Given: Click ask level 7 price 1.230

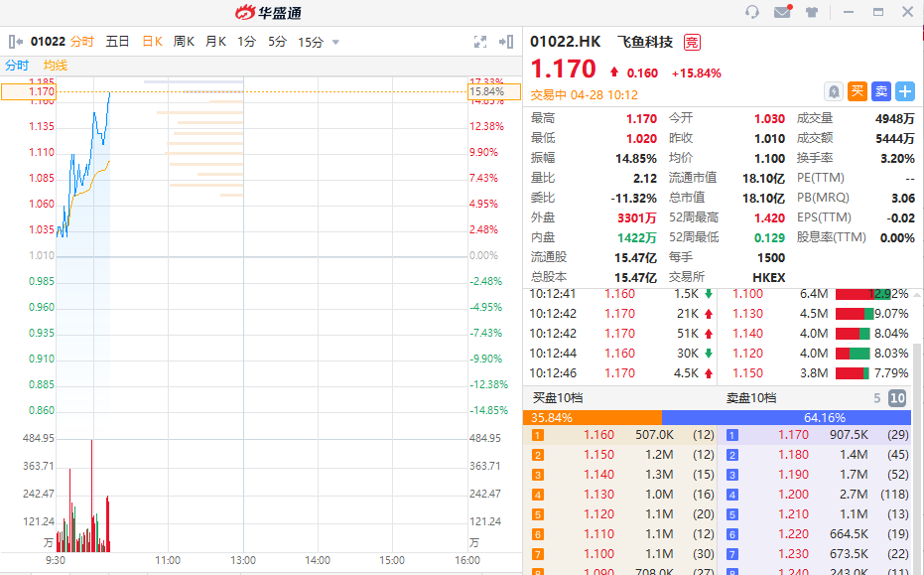Looking at the screenshot, I should [x=793, y=554].
